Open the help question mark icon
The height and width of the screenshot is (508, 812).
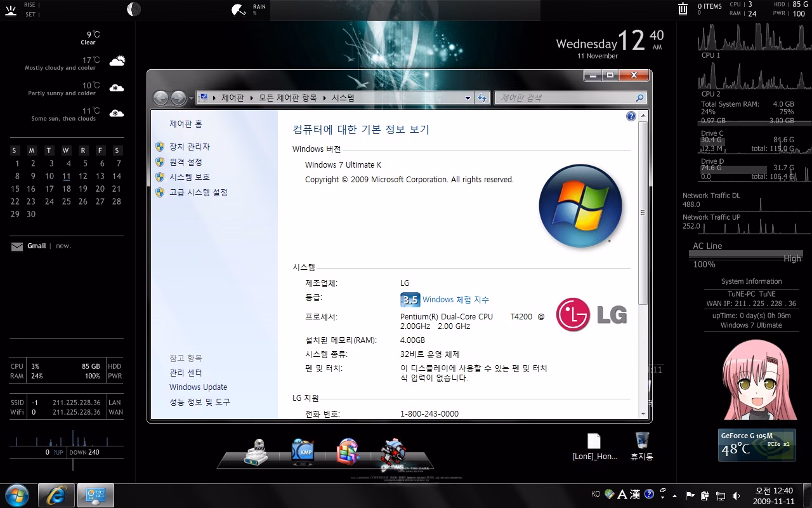(631, 116)
